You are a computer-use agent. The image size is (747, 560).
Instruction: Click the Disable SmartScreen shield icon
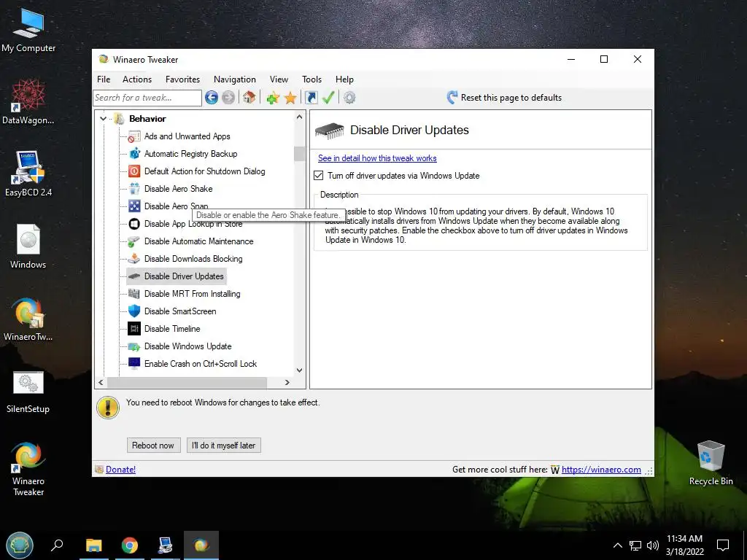point(134,311)
